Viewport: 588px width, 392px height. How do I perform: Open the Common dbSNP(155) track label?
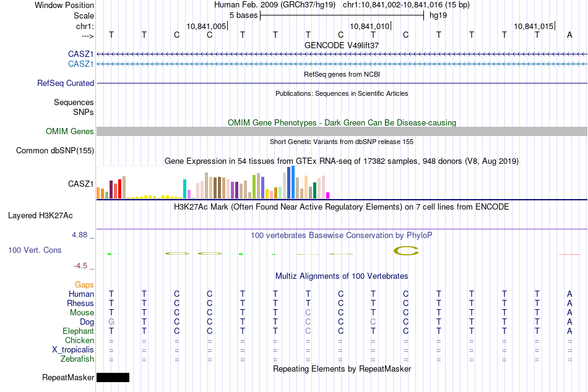coord(55,151)
